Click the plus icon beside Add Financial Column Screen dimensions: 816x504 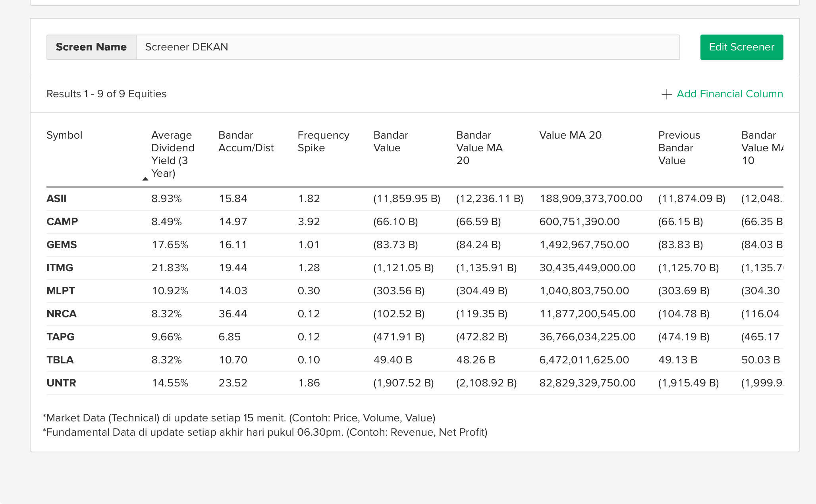tap(666, 94)
